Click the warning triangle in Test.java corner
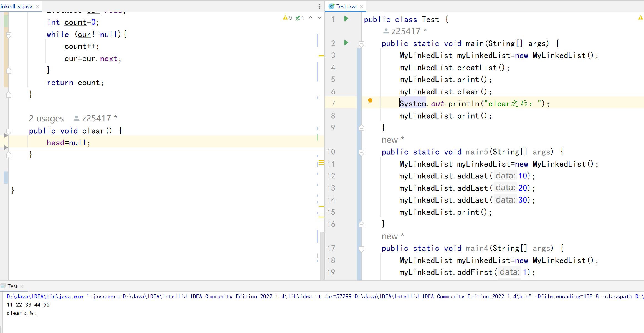 pyautogui.click(x=640, y=18)
